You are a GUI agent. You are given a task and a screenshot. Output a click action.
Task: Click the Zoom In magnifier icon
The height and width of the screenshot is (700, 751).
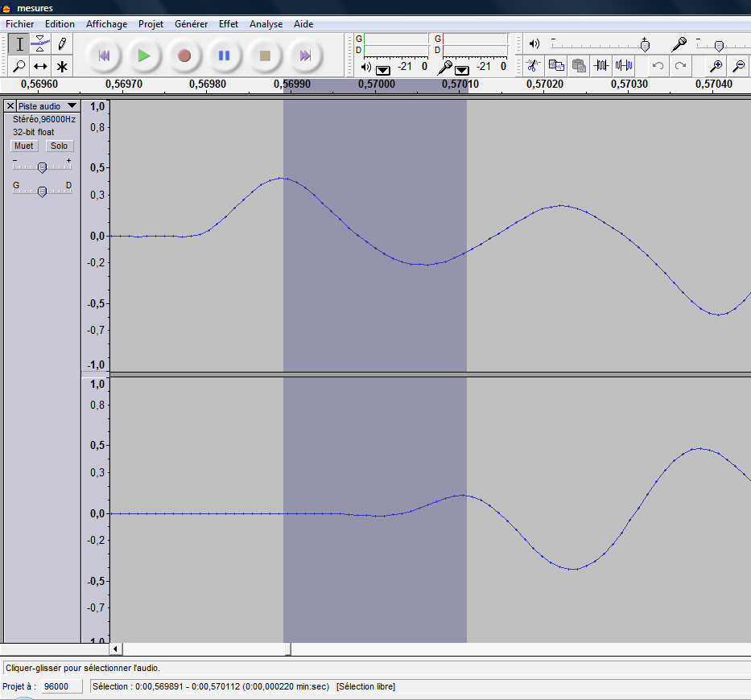click(716, 66)
